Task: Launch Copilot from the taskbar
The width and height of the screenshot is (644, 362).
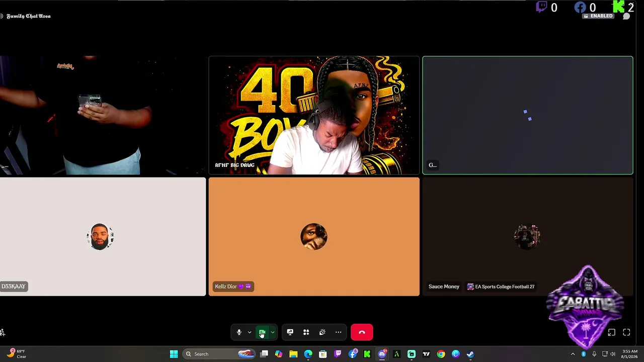Action: click(279, 354)
